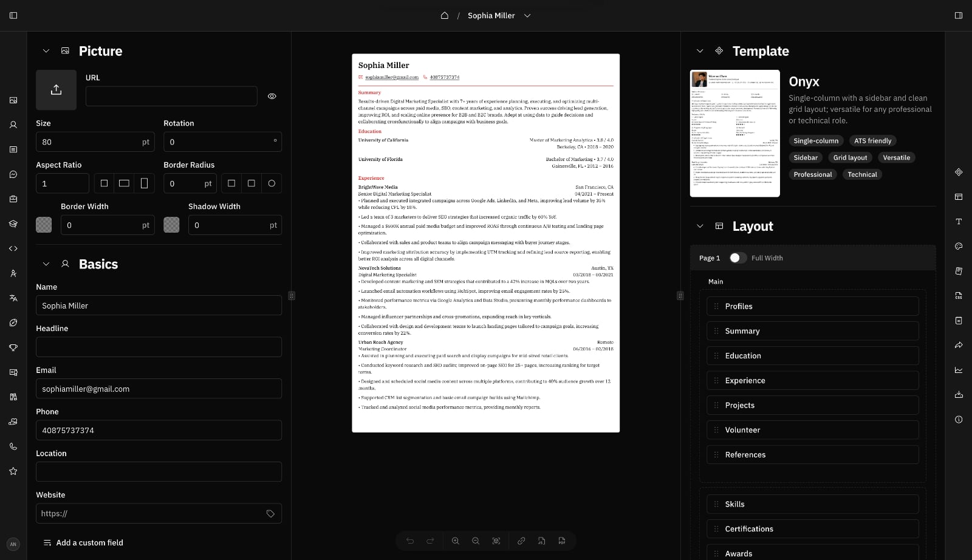
Task: Select Skills item in Layout list
Action: tap(813, 504)
